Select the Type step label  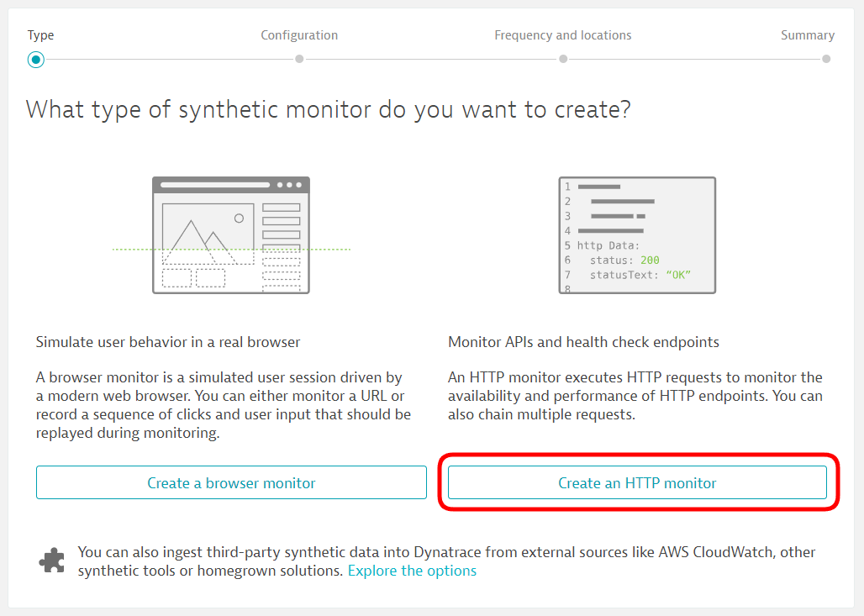(40, 35)
